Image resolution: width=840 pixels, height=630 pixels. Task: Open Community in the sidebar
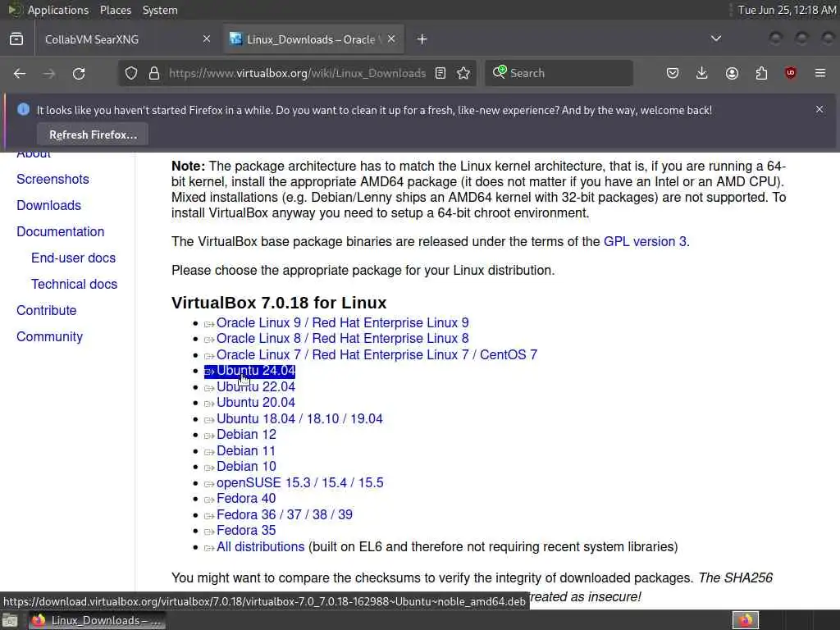click(50, 336)
